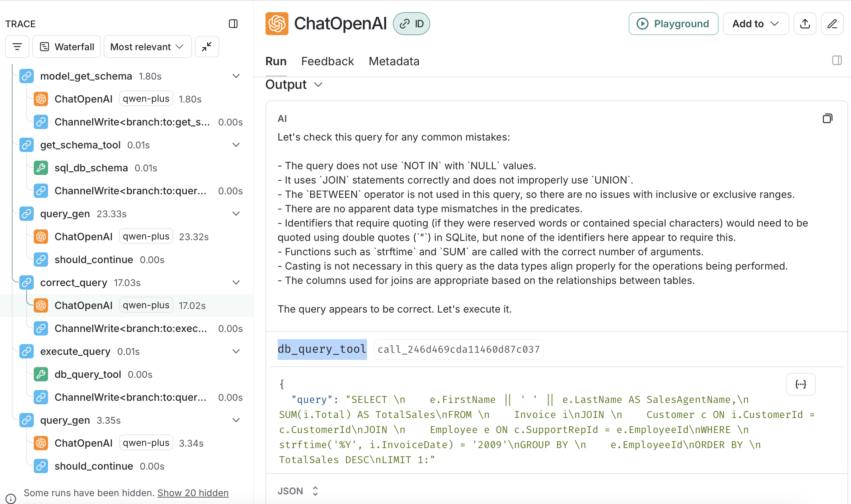Click the Show 20 hidden link
Screen dimensions: 851x504
(x=193, y=493)
